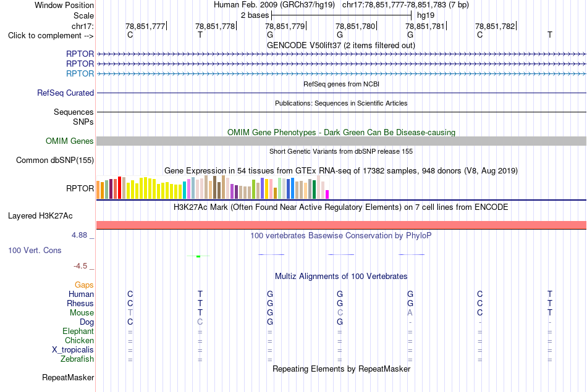
Task: Select the light blue RPTOR transcript label
Action: point(80,73)
